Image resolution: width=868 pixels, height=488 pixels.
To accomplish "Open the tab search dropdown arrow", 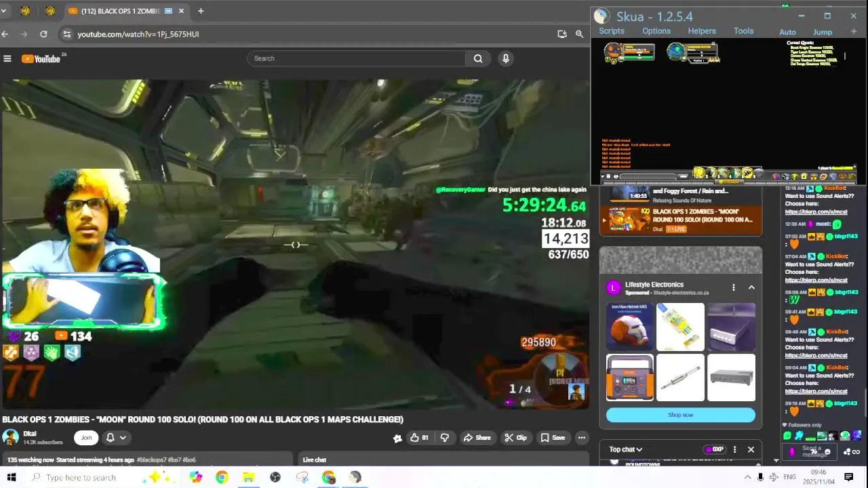I will 4,11.
